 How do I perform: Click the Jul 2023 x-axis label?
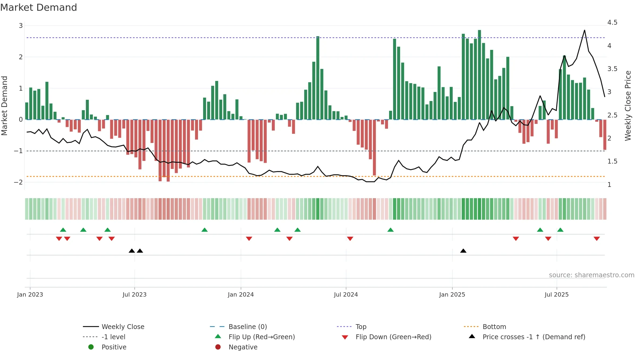coord(134,294)
